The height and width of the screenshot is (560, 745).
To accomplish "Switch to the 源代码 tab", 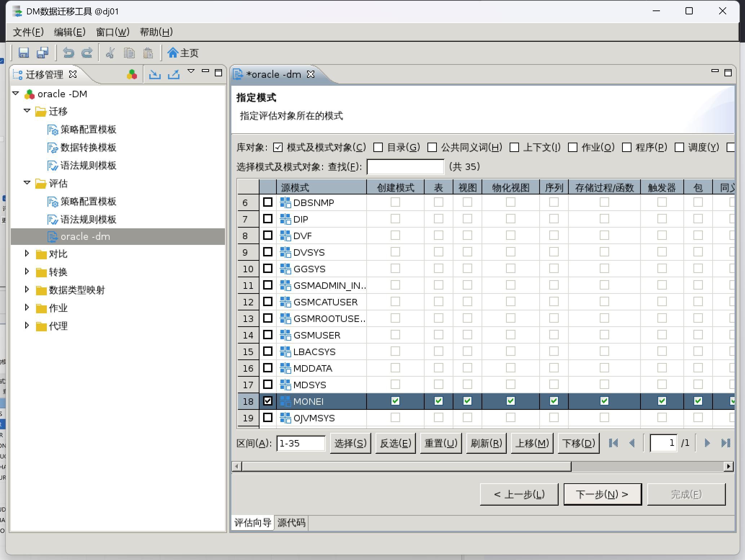I will click(291, 523).
